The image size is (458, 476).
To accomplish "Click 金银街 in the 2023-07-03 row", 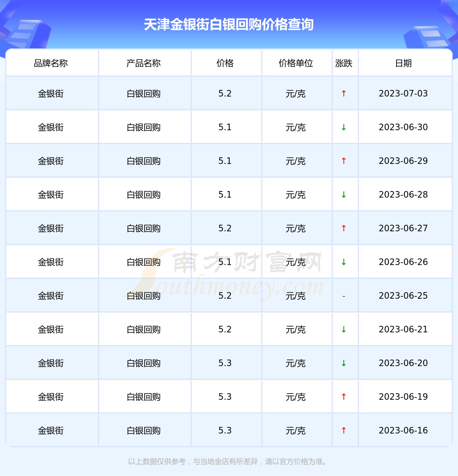I will 51,94.
